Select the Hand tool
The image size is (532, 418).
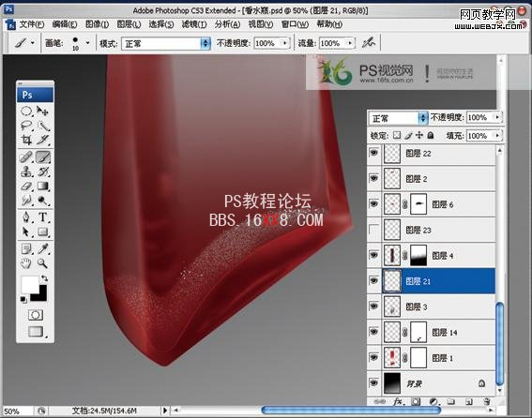pos(26,263)
